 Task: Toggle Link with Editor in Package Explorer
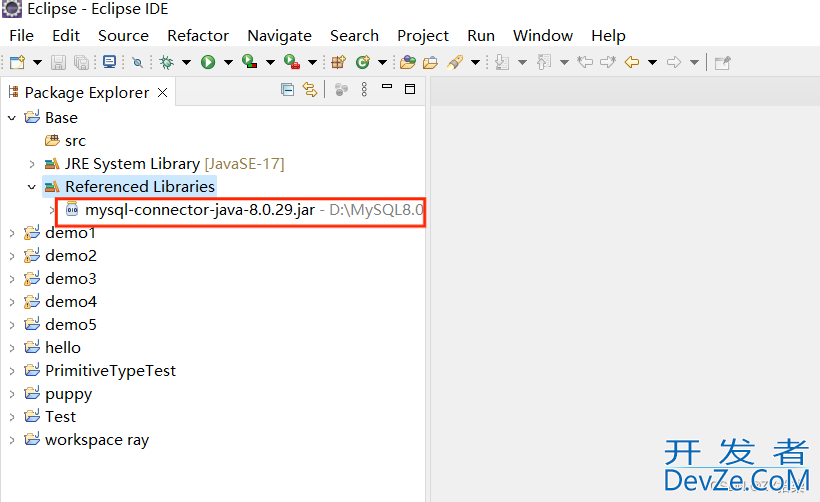(310, 89)
